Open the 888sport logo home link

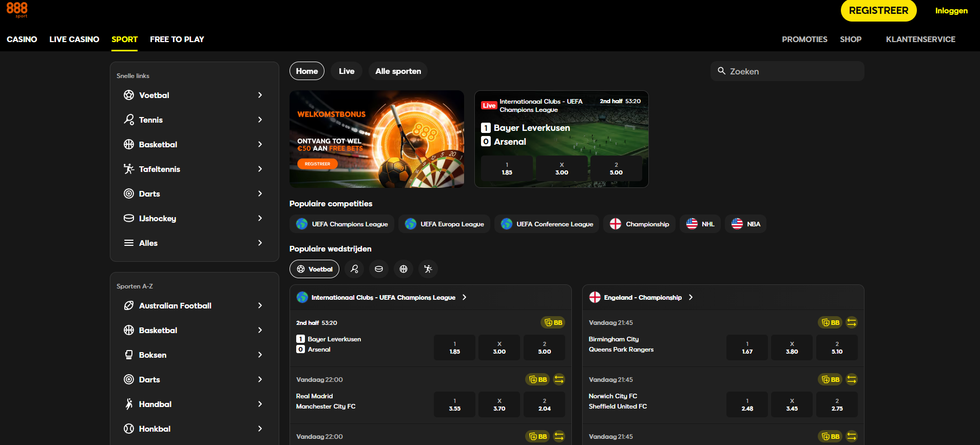coord(17,9)
